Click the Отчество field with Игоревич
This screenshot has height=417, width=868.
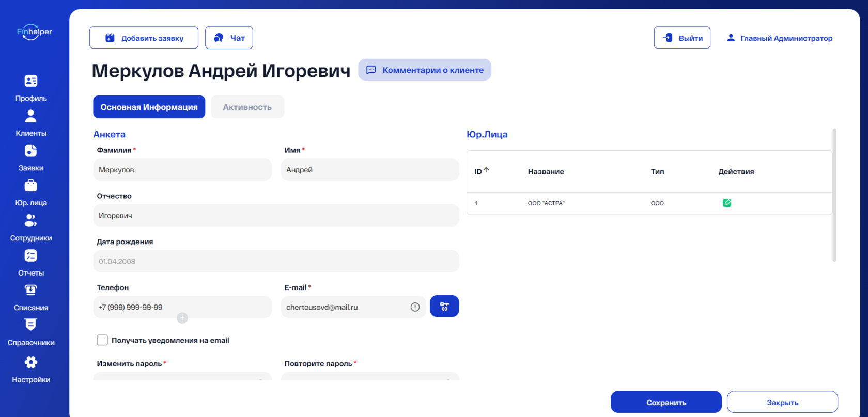(276, 216)
